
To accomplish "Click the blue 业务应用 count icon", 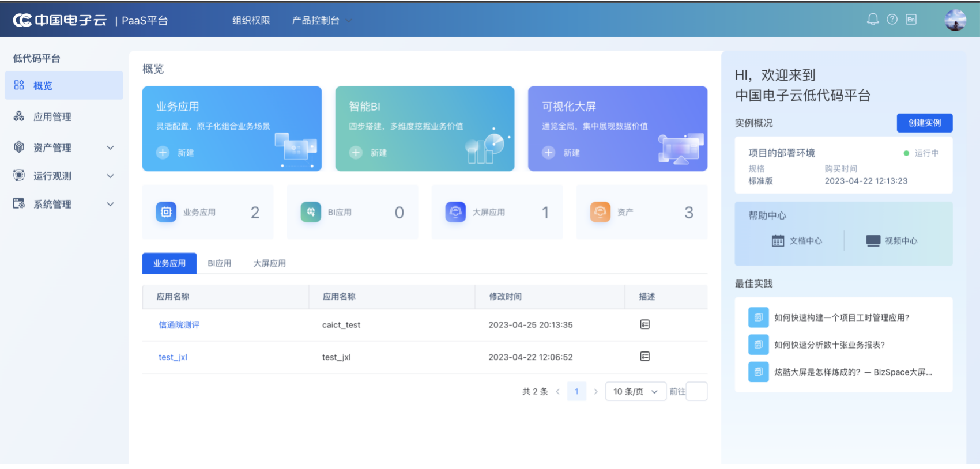I will point(166,212).
